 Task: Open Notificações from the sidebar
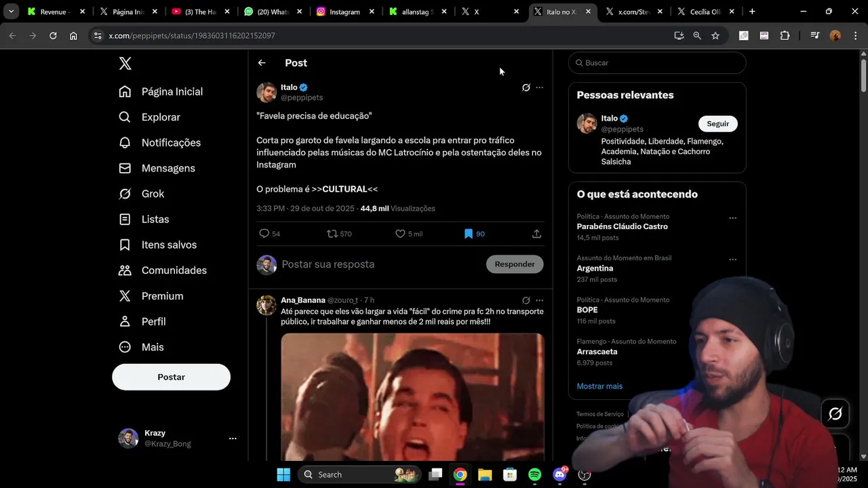tap(159, 142)
